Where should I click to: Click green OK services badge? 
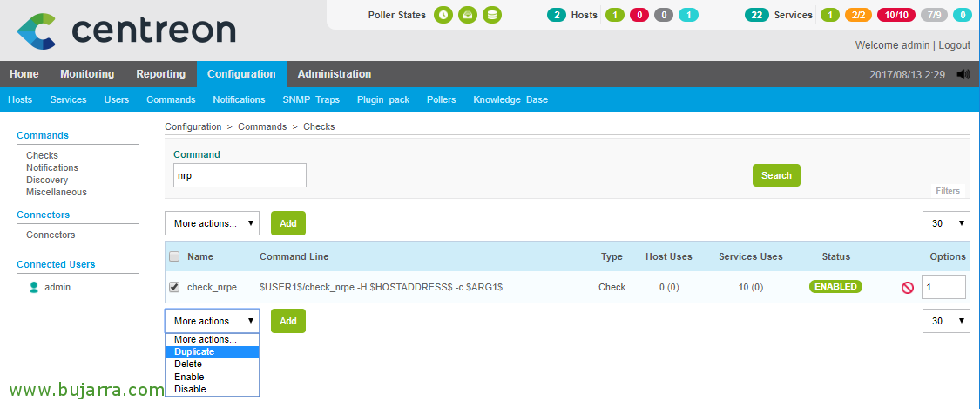[830, 15]
